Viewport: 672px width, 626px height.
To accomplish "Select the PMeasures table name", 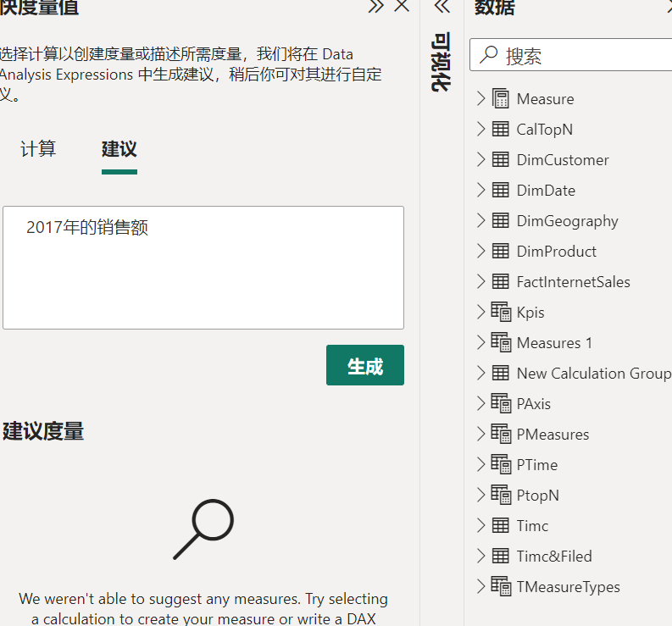I will tap(553, 434).
